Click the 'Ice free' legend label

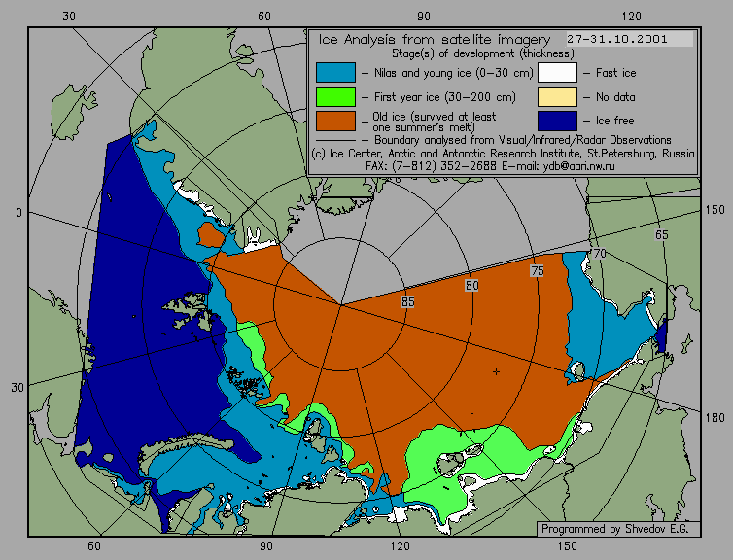coord(614,121)
